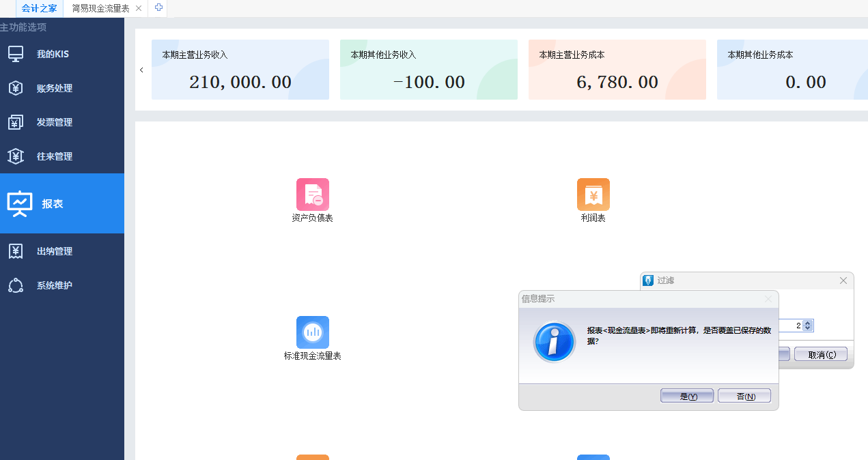
Task: Switch to the 简易现金流量表 tab
Action: [x=100, y=8]
